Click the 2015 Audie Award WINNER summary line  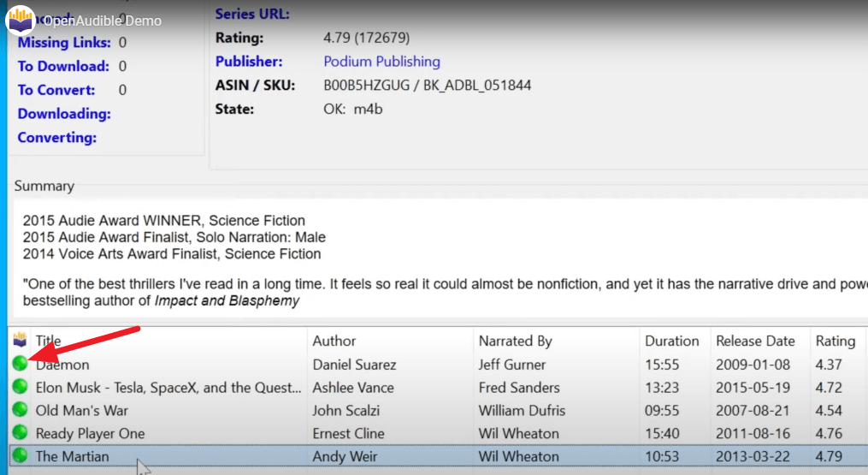pyautogui.click(x=164, y=220)
